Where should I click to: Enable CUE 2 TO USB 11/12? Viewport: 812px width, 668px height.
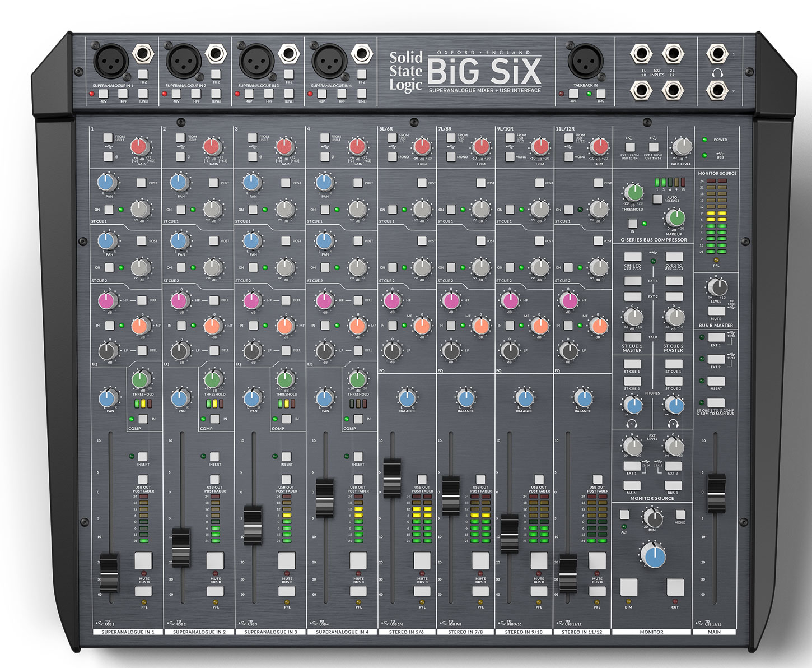coord(674,257)
